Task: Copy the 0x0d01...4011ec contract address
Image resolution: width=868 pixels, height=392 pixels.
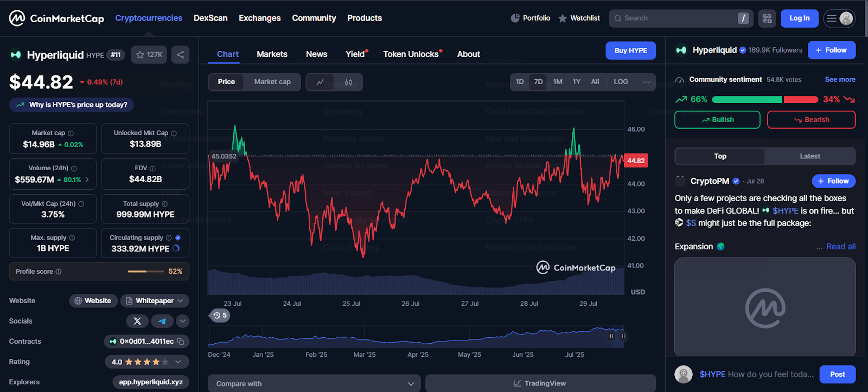Action: 181,342
